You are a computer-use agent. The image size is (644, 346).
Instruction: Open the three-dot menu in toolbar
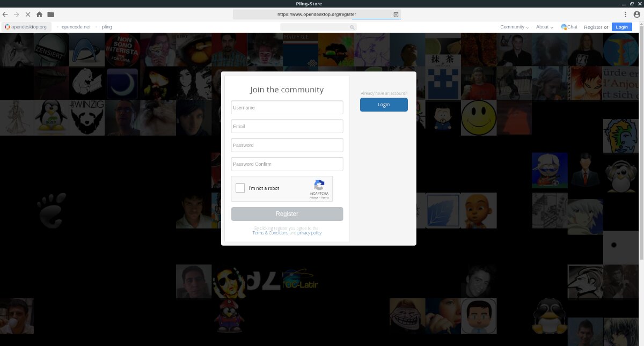[626, 14]
